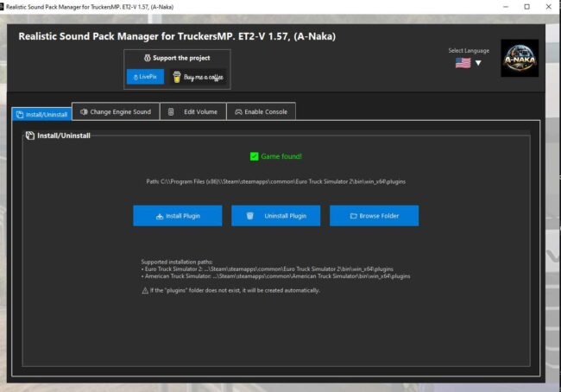
Task: Click the Uninstall Plugin button
Action: pos(276,216)
